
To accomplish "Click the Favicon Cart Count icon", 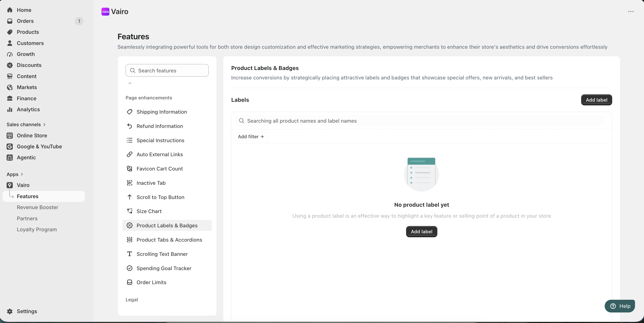I will 130,169.
